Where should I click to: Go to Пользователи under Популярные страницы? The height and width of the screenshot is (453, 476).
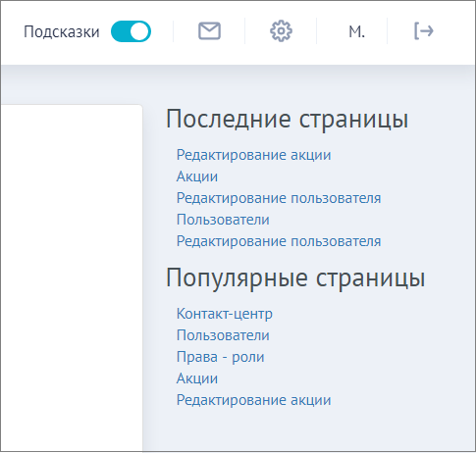point(223,335)
